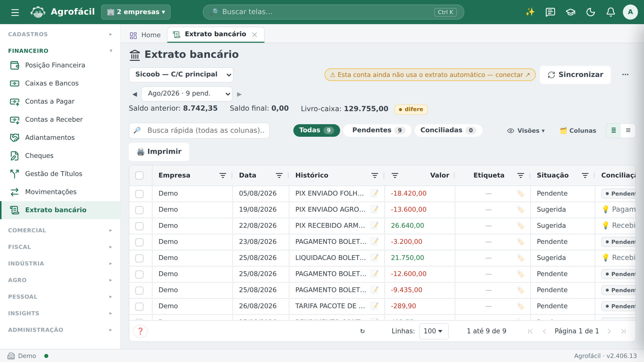The height and width of the screenshot is (362, 644).
Task: Select all rows header checkbox
Action: [139, 175]
